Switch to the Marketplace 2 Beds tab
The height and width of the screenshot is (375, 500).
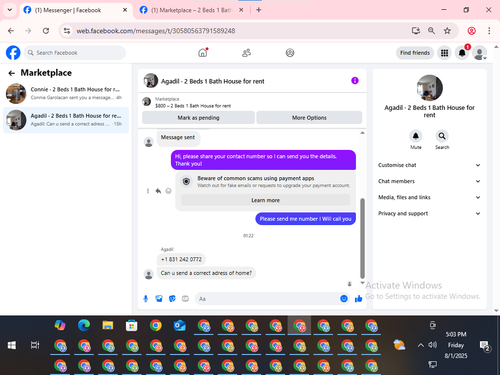[191, 10]
